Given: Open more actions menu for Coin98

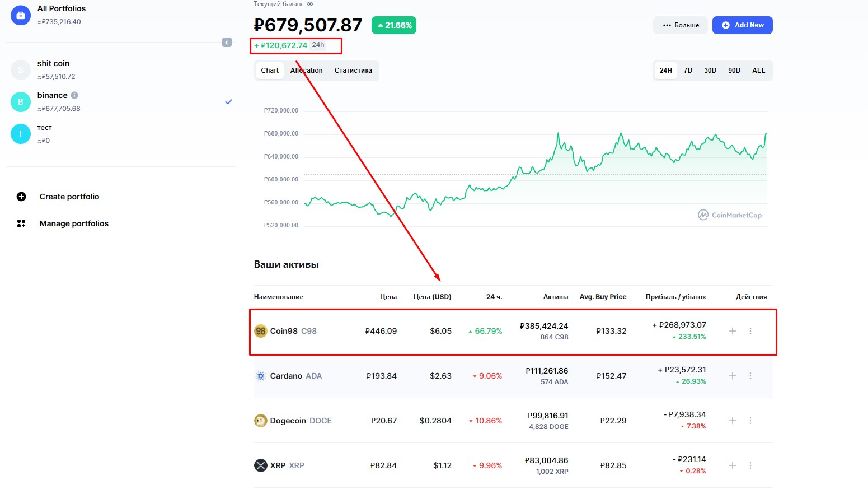Looking at the screenshot, I should [x=750, y=331].
